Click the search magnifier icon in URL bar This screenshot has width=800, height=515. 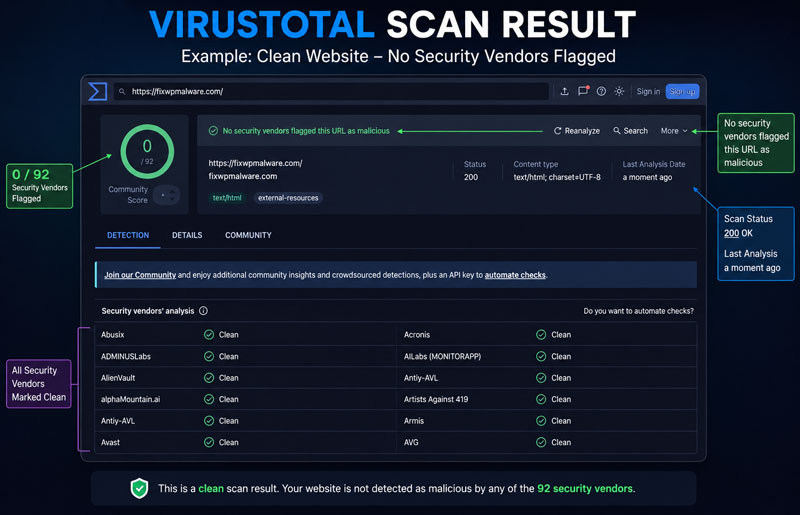122,92
